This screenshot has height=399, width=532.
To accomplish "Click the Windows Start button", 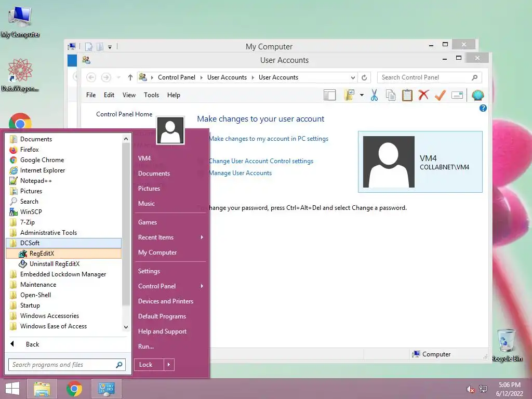I will click(x=12, y=389).
